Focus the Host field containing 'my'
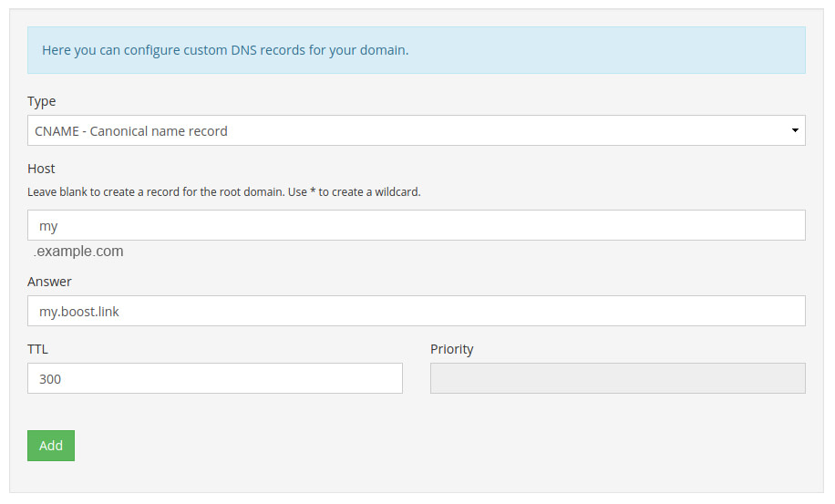Image resolution: width=835 pixels, height=504 pixels. pyautogui.click(x=416, y=225)
